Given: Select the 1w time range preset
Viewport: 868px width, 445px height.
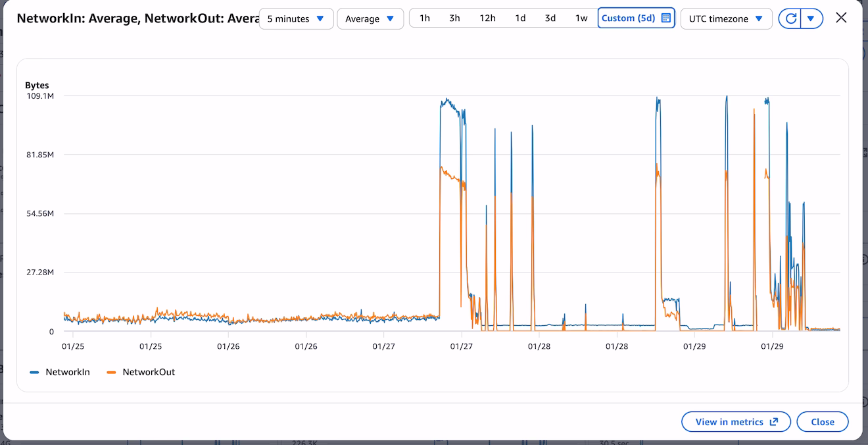Looking at the screenshot, I should [x=581, y=18].
